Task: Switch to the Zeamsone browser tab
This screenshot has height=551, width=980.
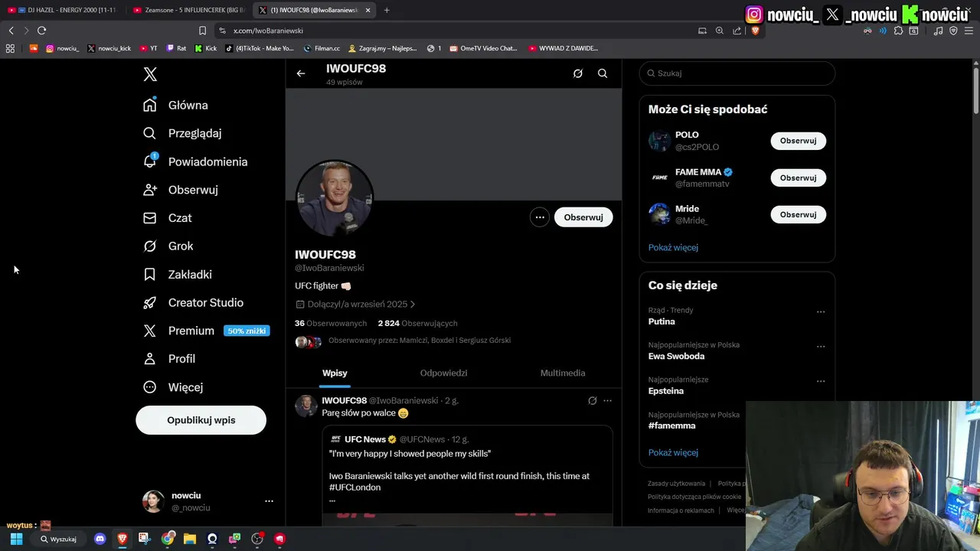Action: tap(189, 10)
